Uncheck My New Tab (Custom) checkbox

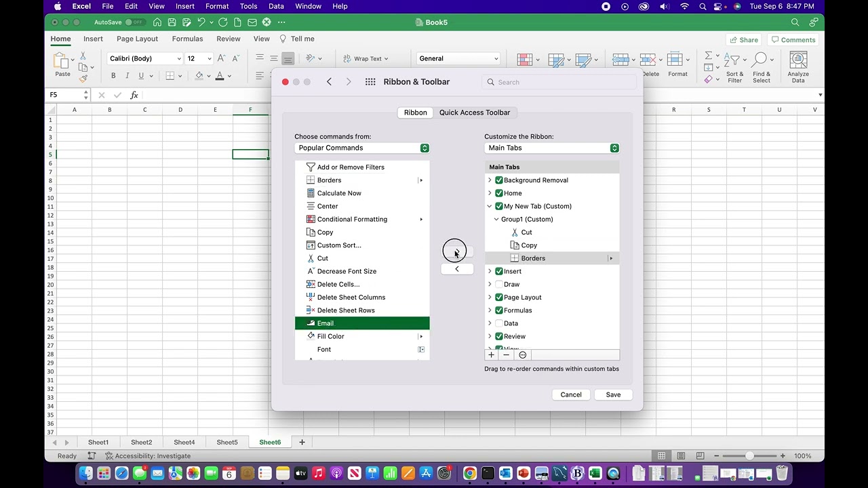click(x=499, y=206)
